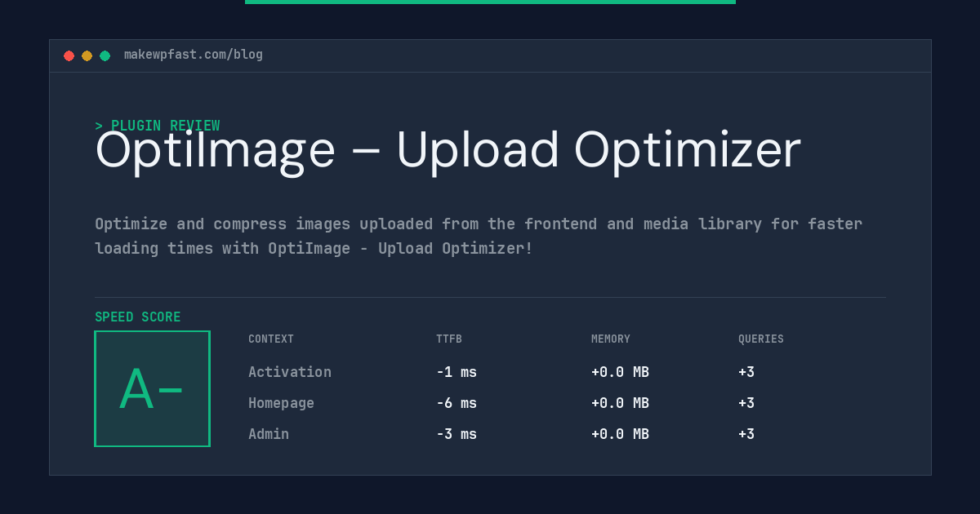Click Admin's +0.0 MB memory value
The image size is (980, 514).
[x=620, y=434]
